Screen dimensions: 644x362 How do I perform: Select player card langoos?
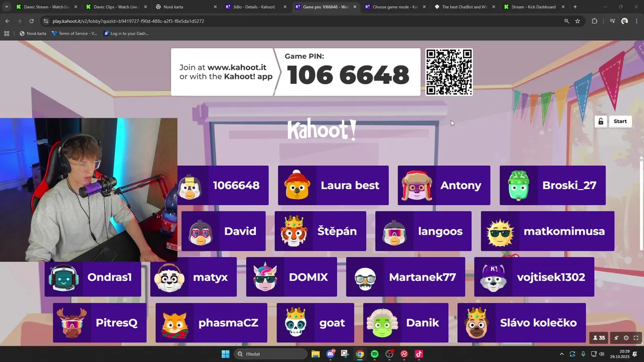pyautogui.click(x=423, y=231)
